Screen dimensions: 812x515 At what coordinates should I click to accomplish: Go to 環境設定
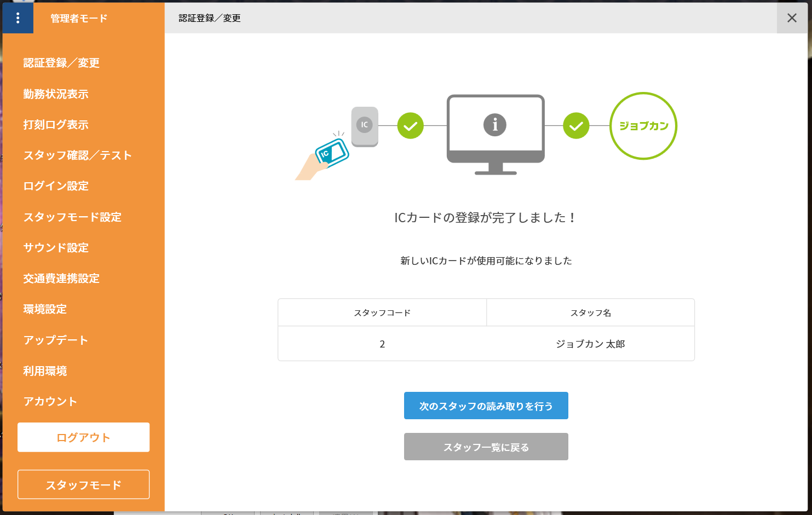[45, 309]
